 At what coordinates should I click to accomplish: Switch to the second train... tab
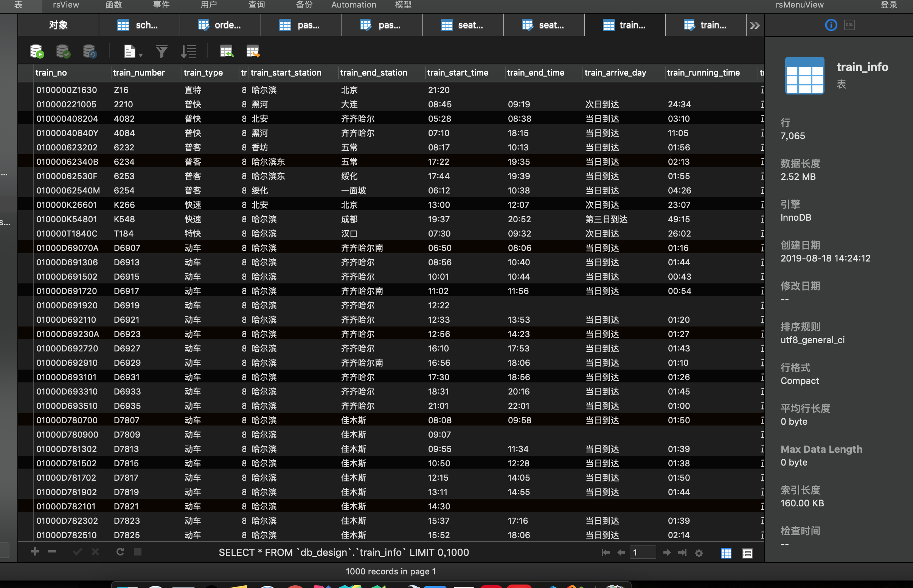coord(706,25)
